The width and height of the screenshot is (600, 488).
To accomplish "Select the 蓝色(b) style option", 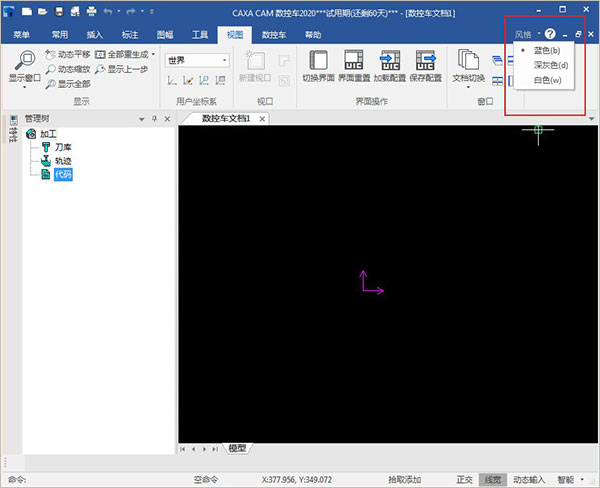I will coord(548,50).
